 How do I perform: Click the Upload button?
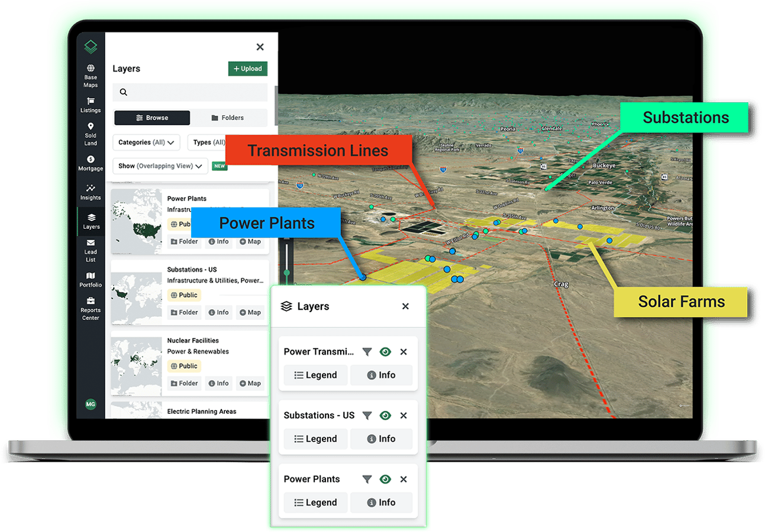(248, 69)
